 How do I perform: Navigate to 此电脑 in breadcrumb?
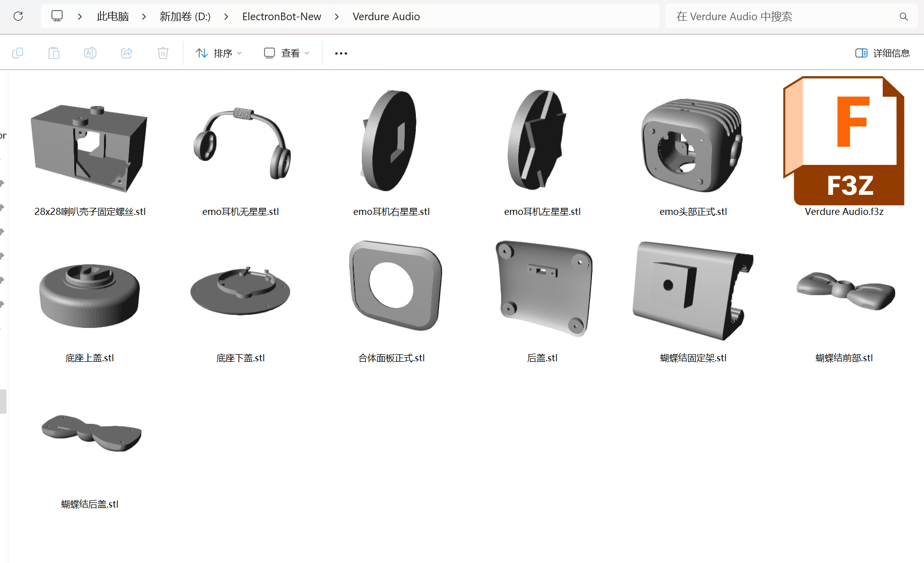(x=113, y=17)
